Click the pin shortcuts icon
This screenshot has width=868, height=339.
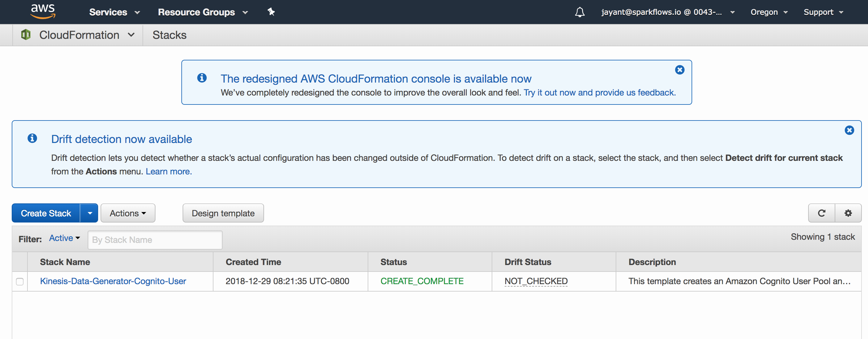[x=271, y=12]
